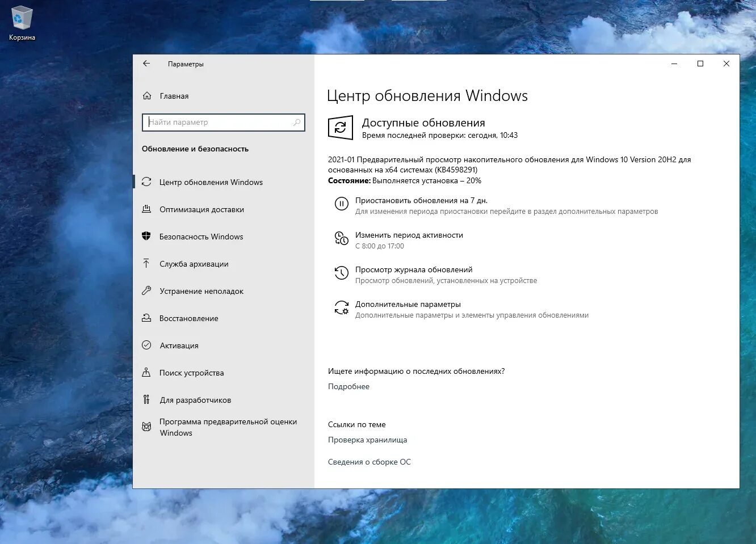Click the Windows Security shield icon
The width and height of the screenshot is (756, 544).
(146, 237)
